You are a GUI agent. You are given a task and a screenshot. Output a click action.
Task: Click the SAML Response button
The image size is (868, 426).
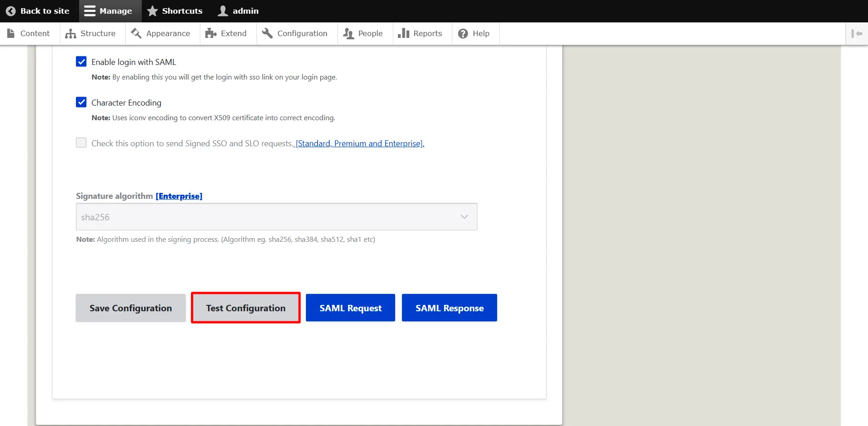point(449,308)
